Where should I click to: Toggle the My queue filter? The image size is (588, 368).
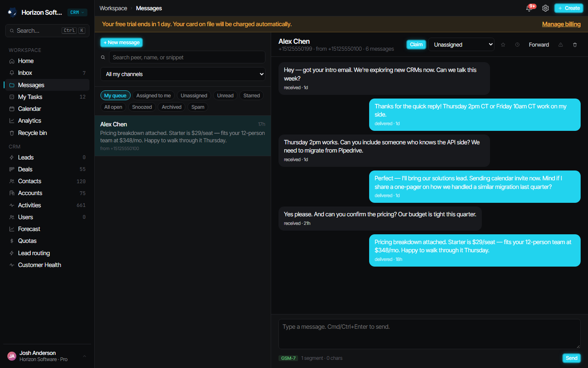point(115,96)
